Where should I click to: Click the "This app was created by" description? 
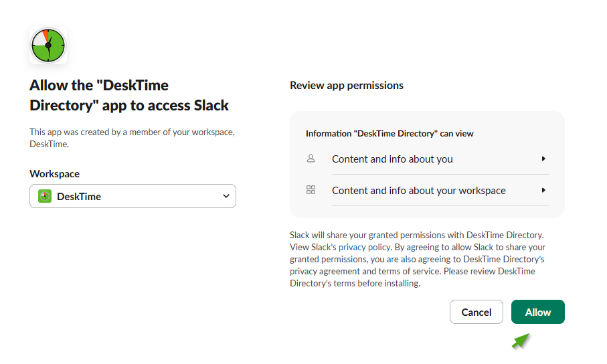pyautogui.click(x=132, y=138)
